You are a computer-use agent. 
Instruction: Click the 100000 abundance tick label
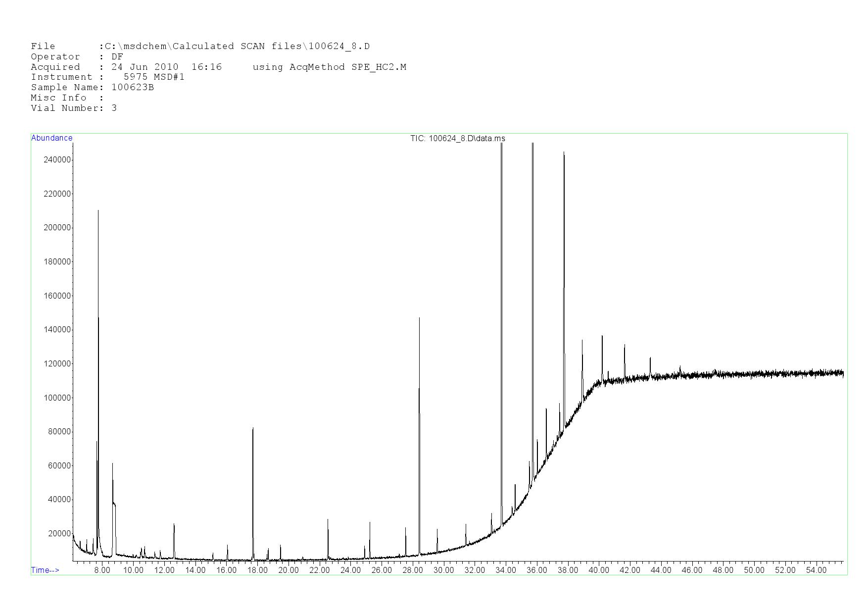57,398
